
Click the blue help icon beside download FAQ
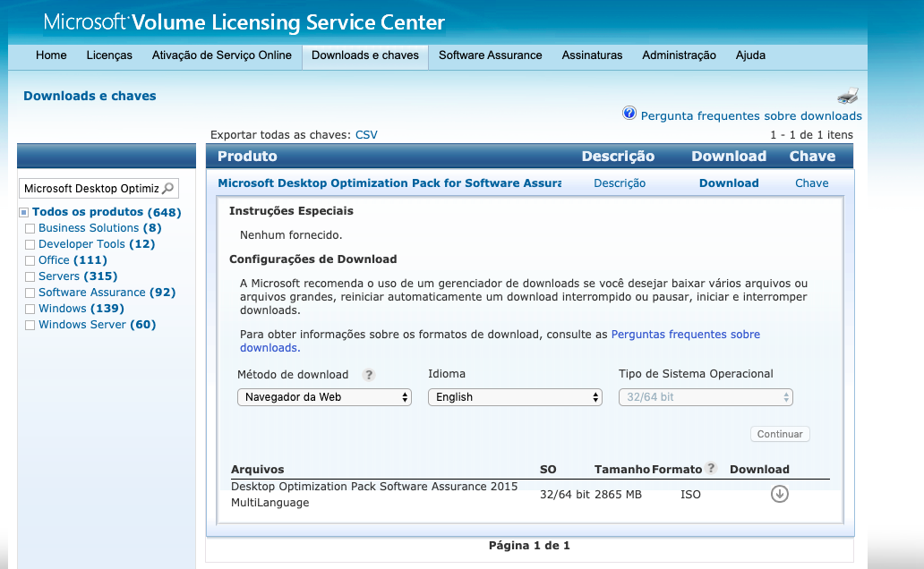(x=629, y=115)
